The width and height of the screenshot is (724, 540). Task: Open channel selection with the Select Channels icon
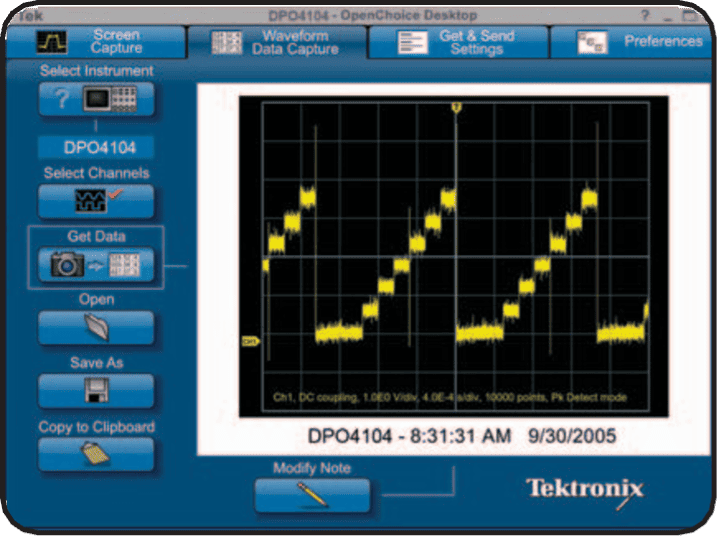pos(96,201)
